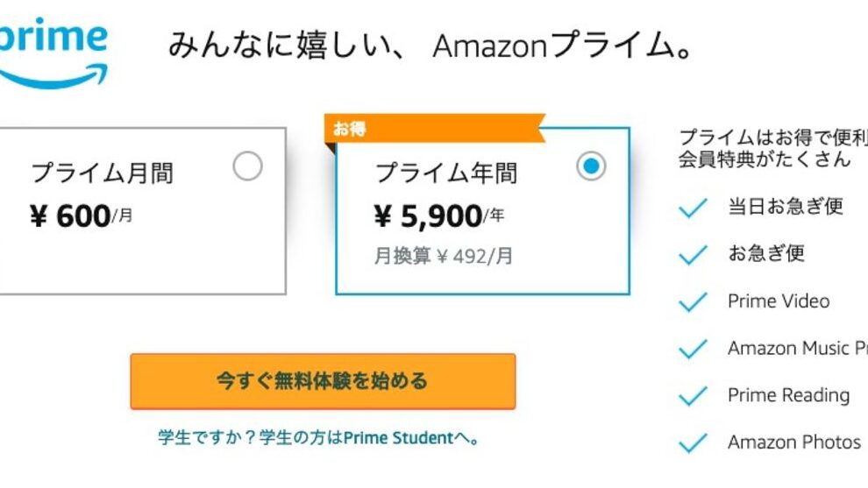Click the ¥600/月 monthly price
This screenshot has height=488, width=868.
pyautogui.click(x=82, y=216)
